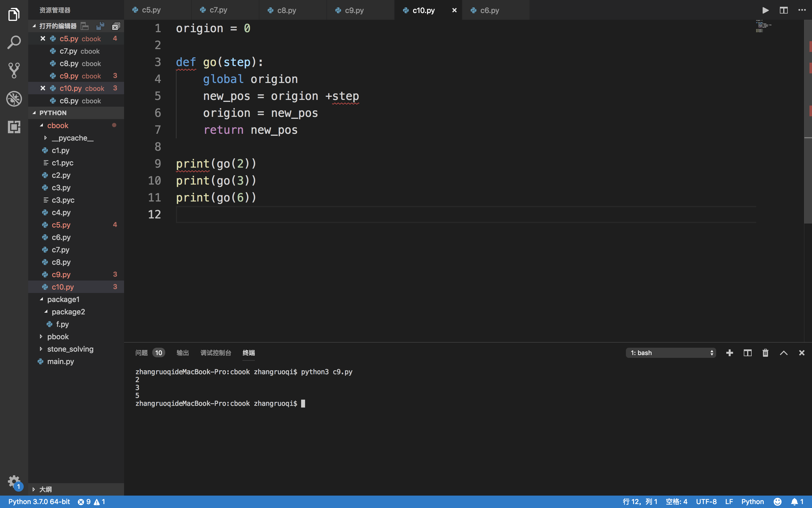Open the Debug Console panel tab

216,353
